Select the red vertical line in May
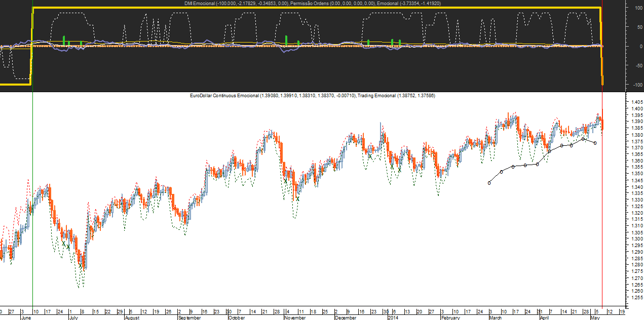The height and width of the screenshot is (320, 644). click(602, 203)
